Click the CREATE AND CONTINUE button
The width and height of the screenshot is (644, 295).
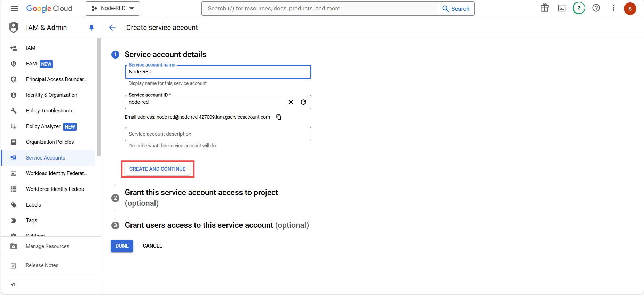(x=157, y=169)
